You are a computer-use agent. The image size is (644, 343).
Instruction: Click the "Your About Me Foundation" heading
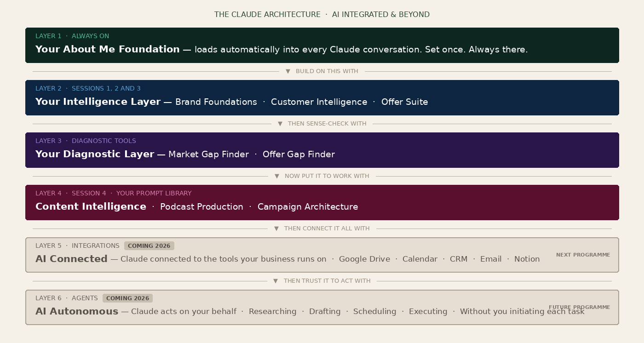coord(108,49)
